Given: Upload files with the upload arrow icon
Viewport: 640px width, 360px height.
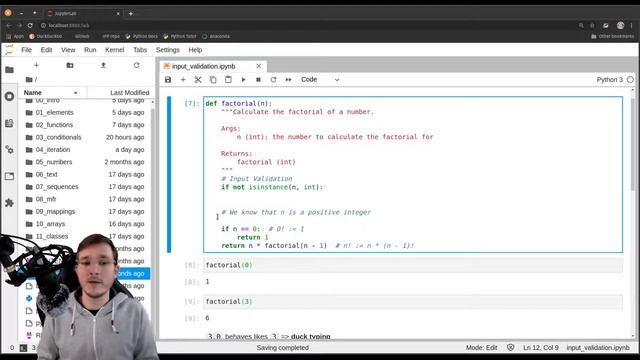Looking at the screenshot, I should (103, 65).
